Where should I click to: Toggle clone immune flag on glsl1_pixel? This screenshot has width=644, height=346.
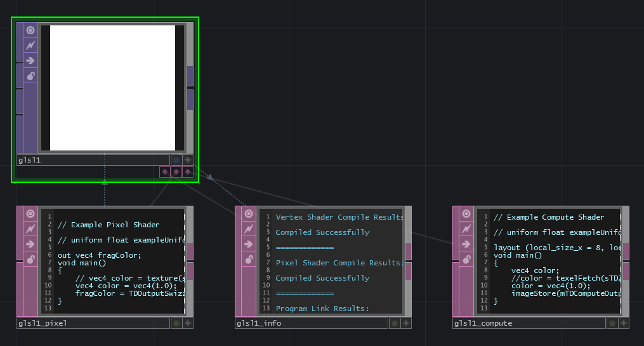(x=30, y=229)
